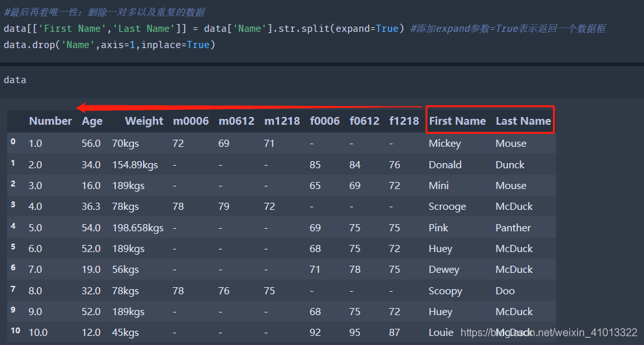Select the 'Mini' first name cell
644x345 pixels.
coord(438,186)
